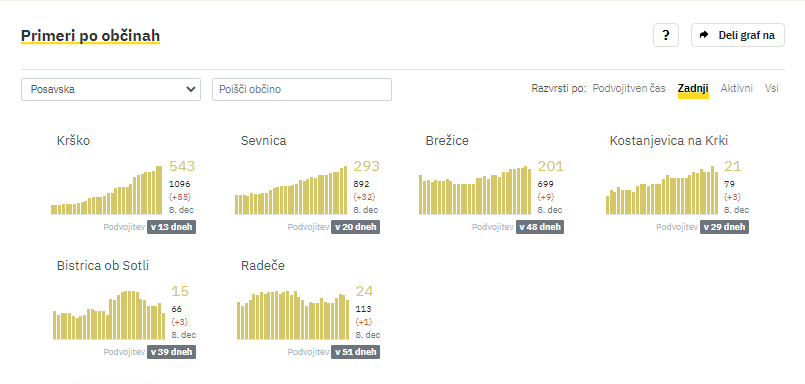Sort by Zadnji
The height and width of the screenshot is (384, 805).
pyautogui.click(x=693, y=88)
